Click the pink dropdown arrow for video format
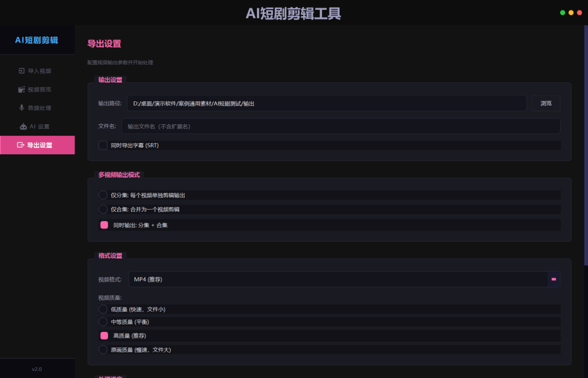Image resolution: width=588 pixels, height=378 pixels. (554, 279)
